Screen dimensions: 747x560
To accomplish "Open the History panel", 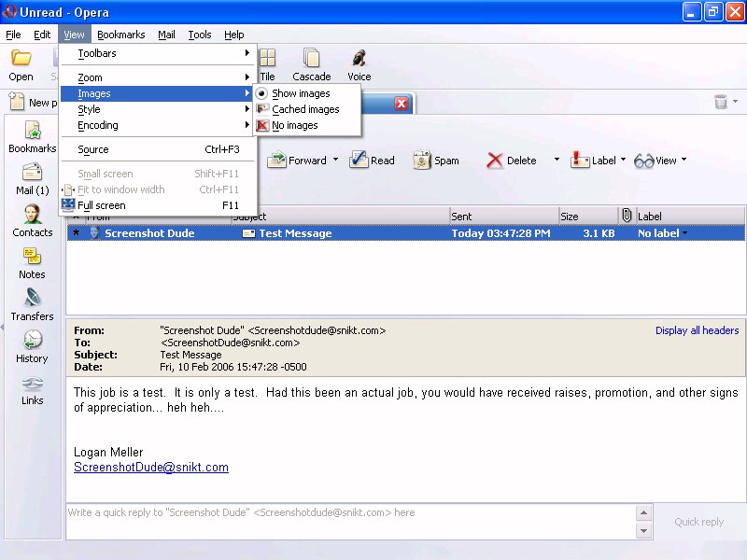I will (x=33, y=347).
